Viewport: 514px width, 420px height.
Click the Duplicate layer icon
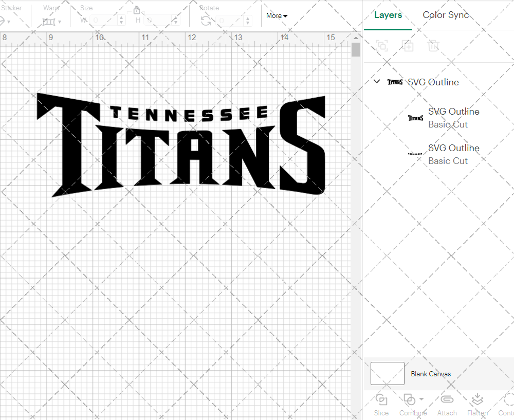[x=408, y=46]
